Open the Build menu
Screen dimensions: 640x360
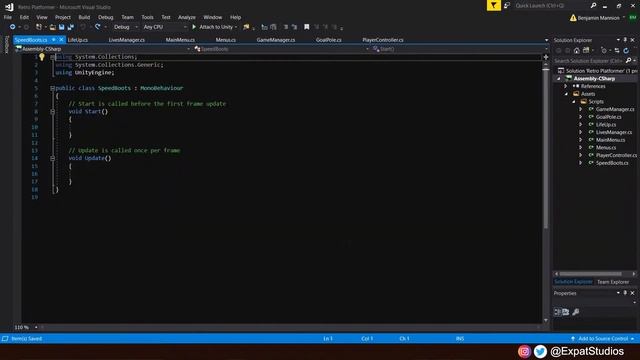pyautogui.click(x=84, y=17)
